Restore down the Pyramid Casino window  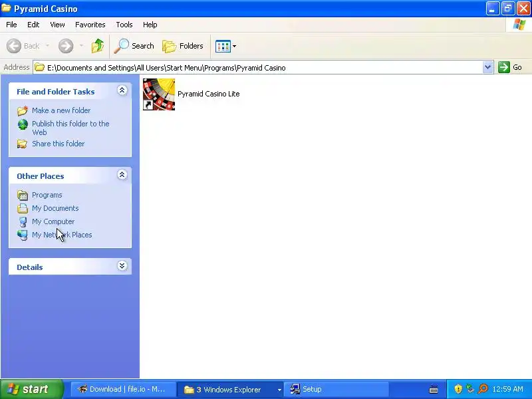coord(508,9)
